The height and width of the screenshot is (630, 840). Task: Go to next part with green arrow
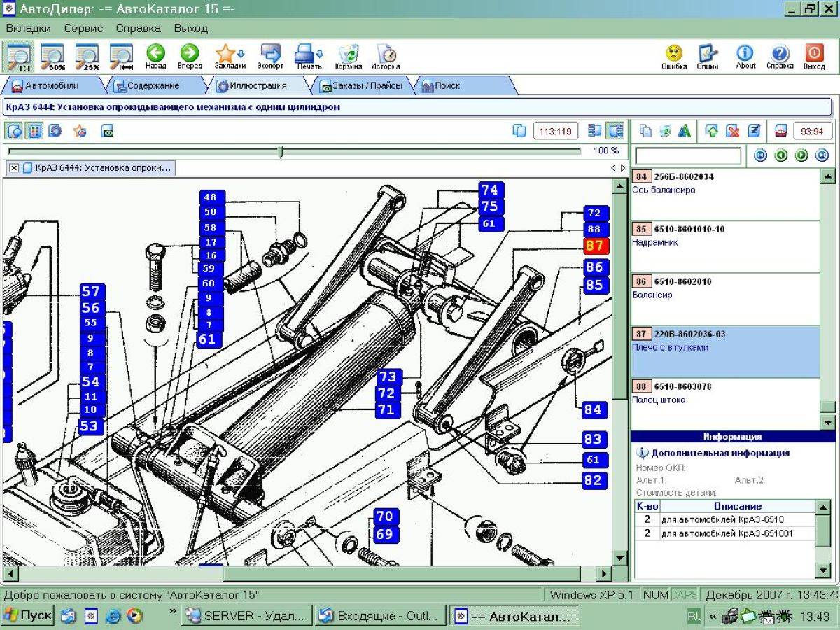pos(801,155)
